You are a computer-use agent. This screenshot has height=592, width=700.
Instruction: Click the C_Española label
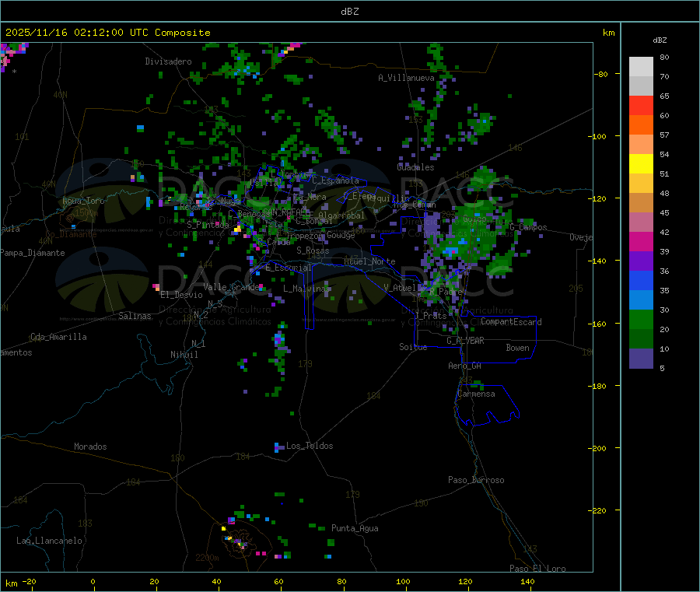[x=335, y=180]
